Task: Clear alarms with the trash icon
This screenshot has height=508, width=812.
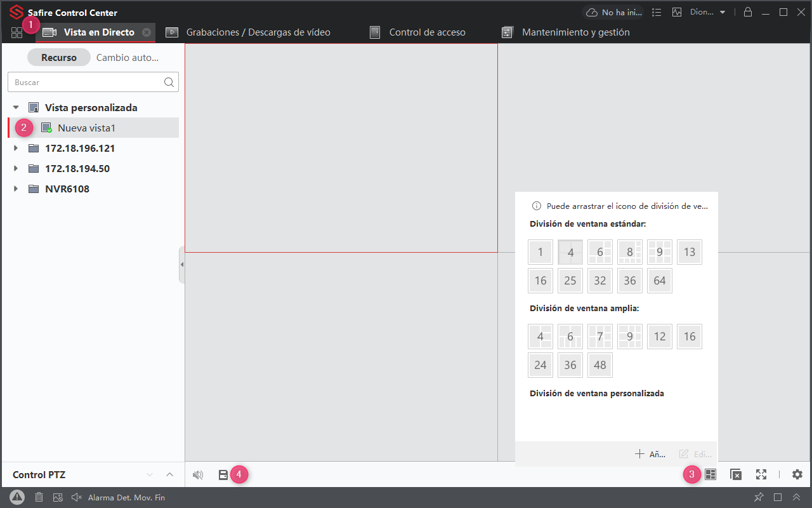Action: pyautogui.click(x=39, y=497)
